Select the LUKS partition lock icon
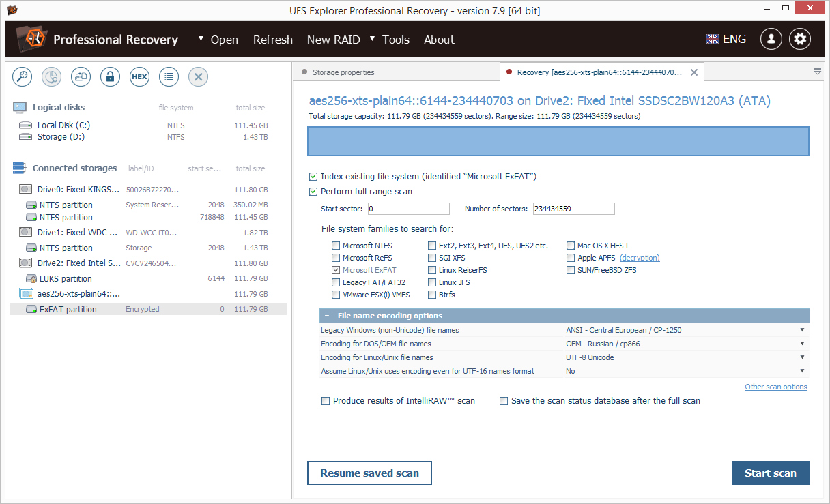 (31, 279)
